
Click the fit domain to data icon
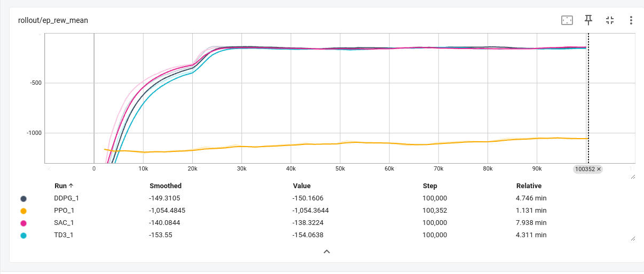(x=567, y=20)
